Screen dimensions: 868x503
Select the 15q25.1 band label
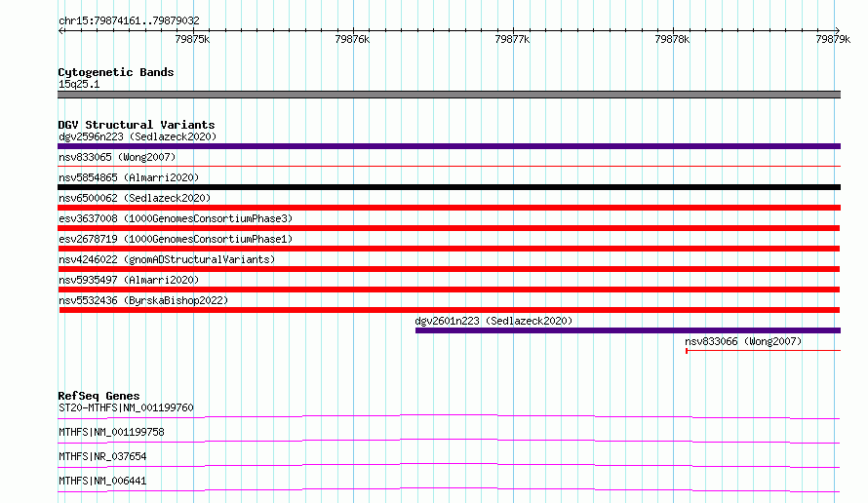click(x=79, y=84)
